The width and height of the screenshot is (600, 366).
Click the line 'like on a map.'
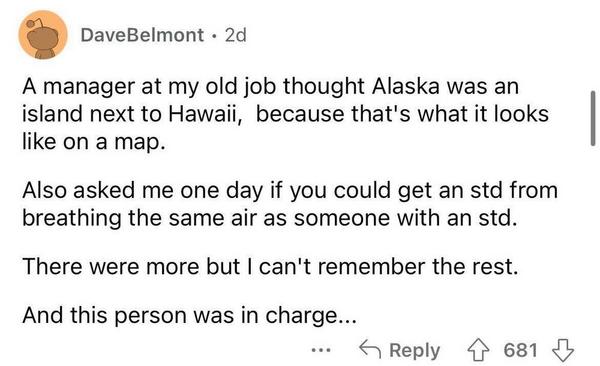coord(94,142)
